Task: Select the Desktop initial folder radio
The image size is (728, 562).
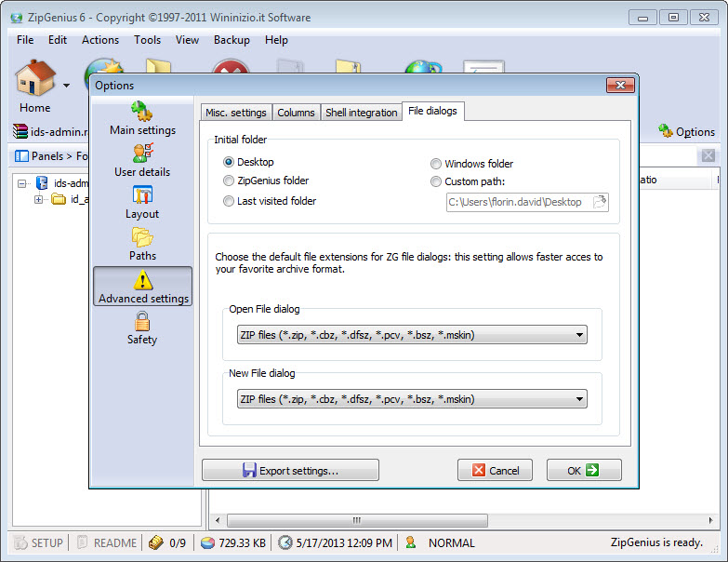Action: click(229, 162)
